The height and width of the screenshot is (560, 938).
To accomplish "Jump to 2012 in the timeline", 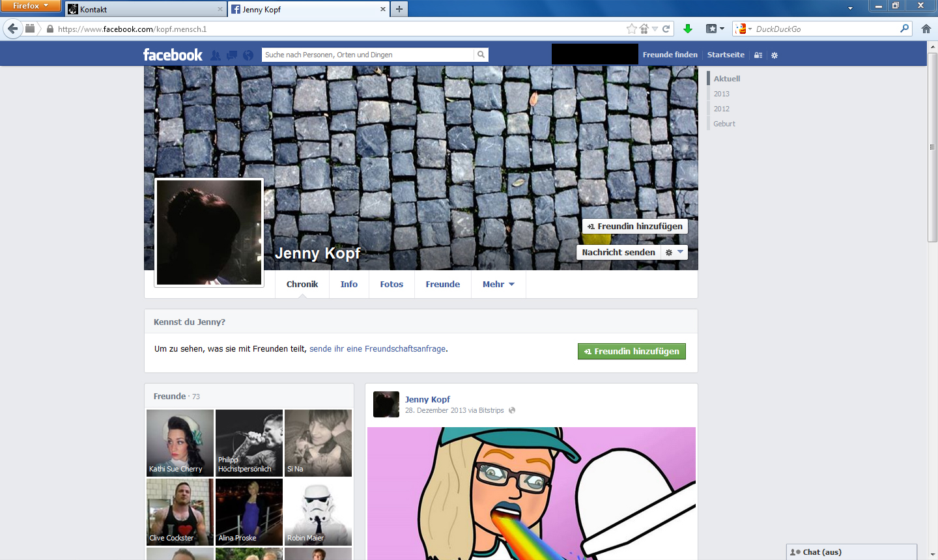I will pos(721,109).
